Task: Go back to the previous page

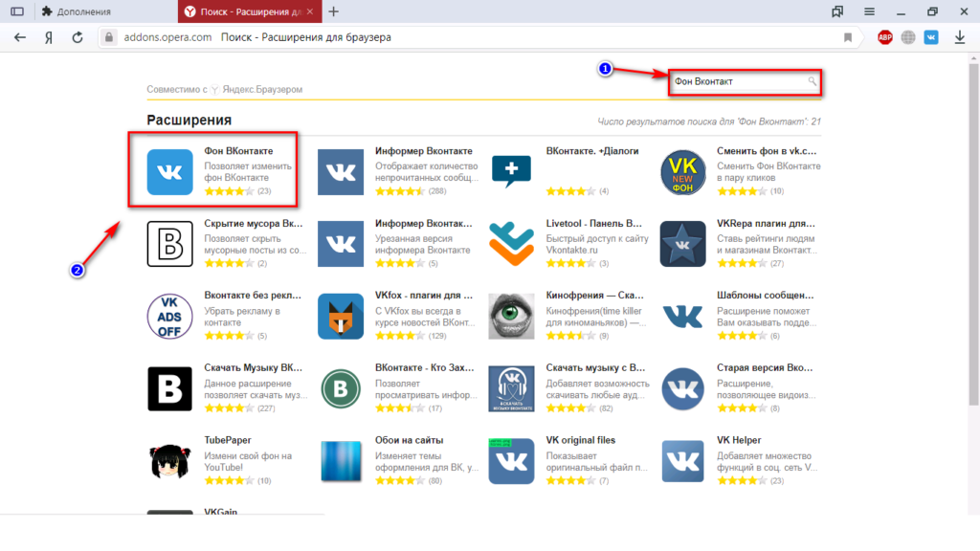Action: [20, 37]
